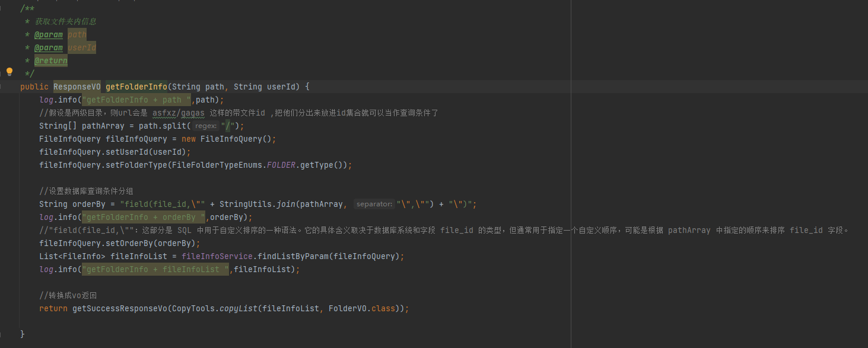This screenshot has width=868, height=348.
Task: Click the gutter next to the log.info path line
Action: click(x=9, y=100)
